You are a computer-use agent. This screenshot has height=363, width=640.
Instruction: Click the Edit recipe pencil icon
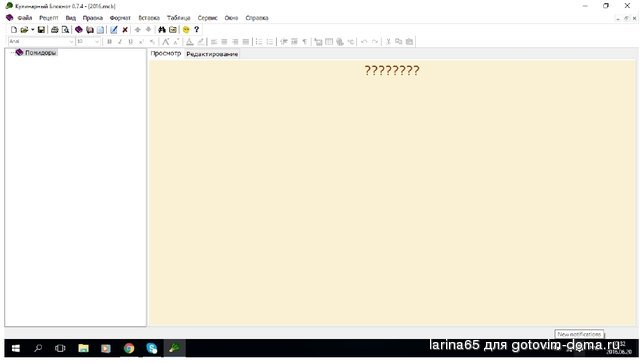114,30
